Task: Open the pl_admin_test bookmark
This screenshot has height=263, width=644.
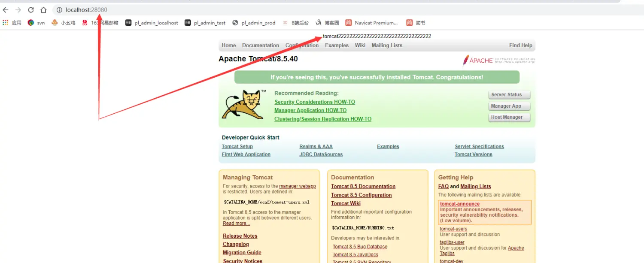Action: [205, 23]
